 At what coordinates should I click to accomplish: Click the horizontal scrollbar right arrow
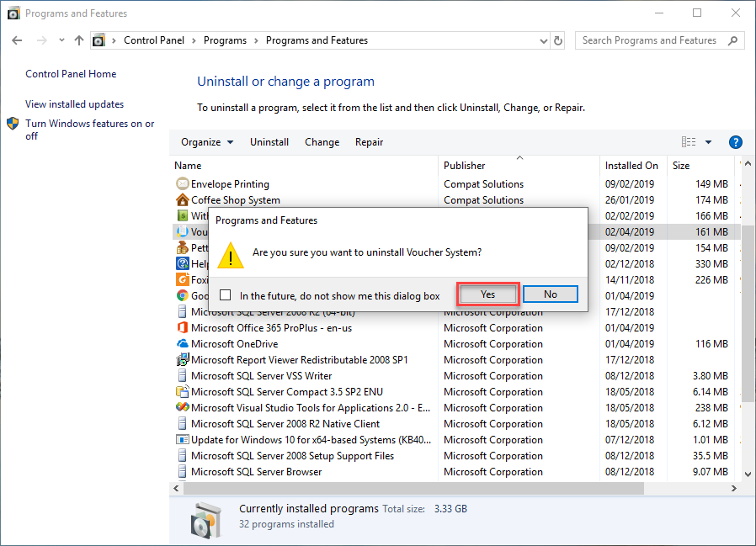pos(734,488)
